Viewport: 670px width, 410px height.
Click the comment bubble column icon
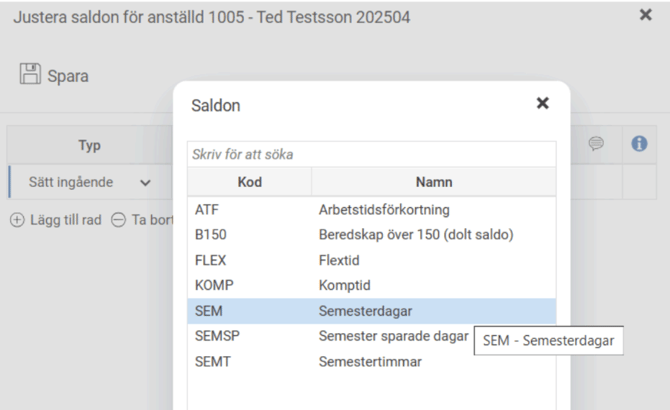click(x=596, y=144)
